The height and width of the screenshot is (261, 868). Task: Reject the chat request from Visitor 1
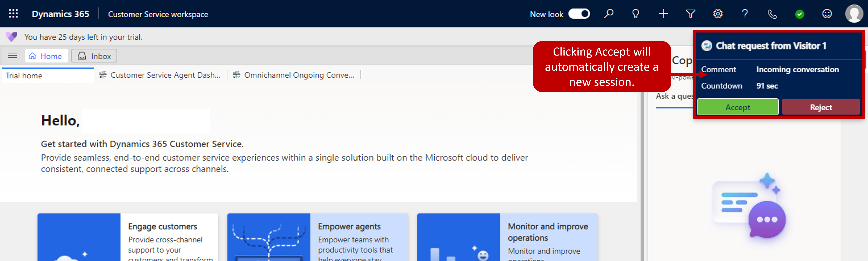click(x=821, y=107)
